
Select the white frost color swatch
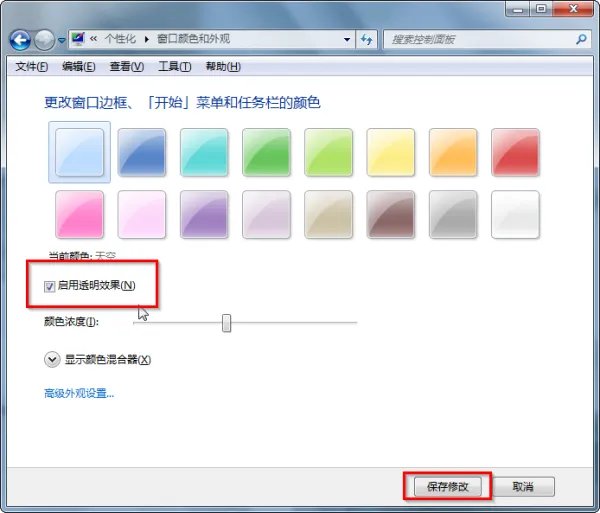(x=515, y=215)
